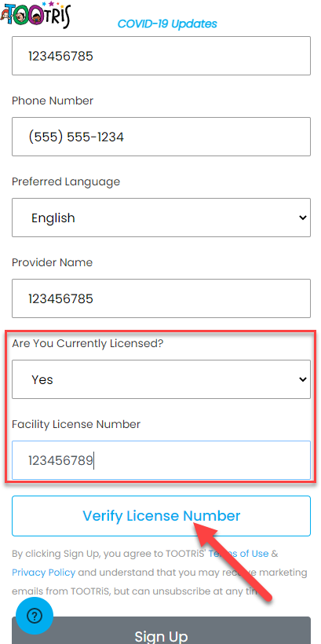Click the Preferred Language label
Screen dimensions: 321x644
click(x=66, y=181)
